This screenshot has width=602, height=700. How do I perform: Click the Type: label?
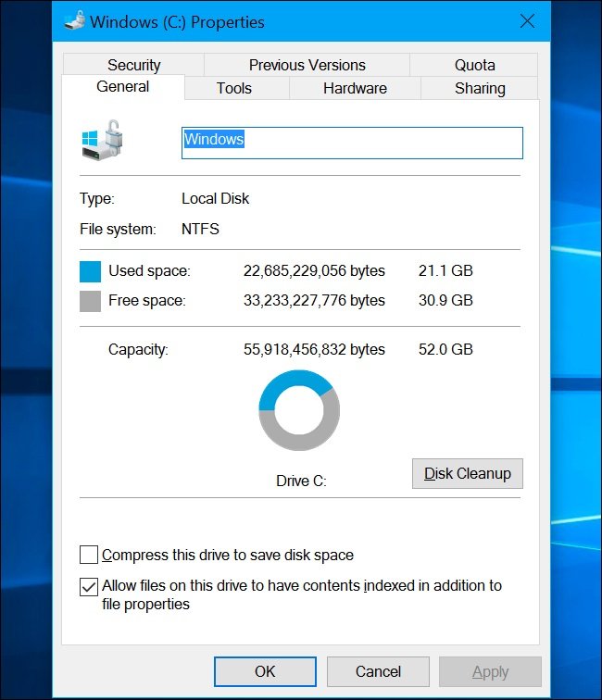[x=97, y=198]
